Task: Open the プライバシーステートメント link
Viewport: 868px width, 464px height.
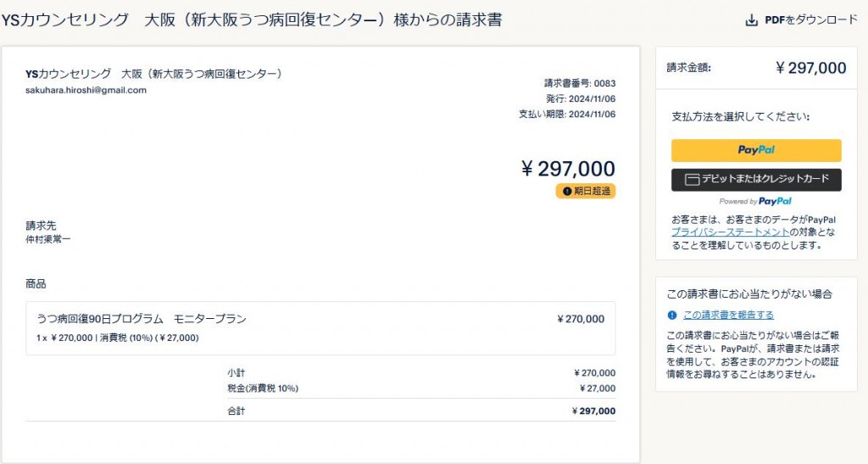Action: [x=730, y=232]
